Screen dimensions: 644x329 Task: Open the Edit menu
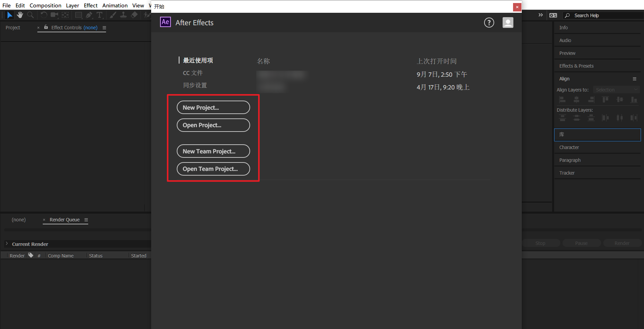tap(20, 5)
